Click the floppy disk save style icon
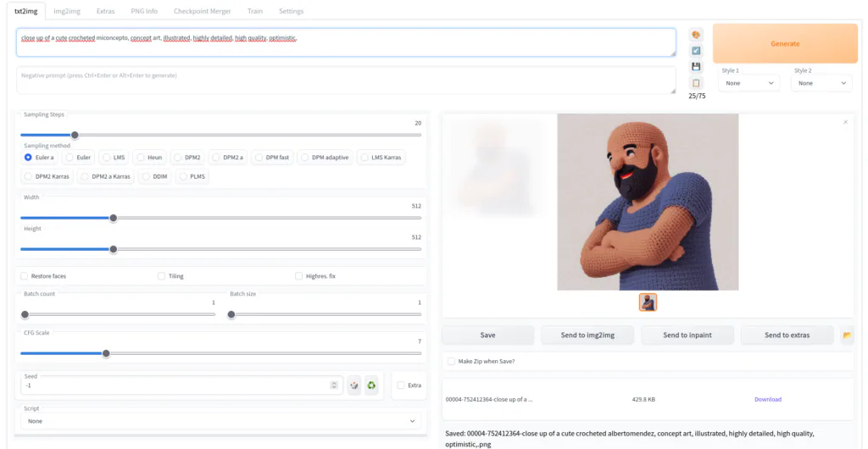Screen dimensions: 868x449 click(x=696, y=66)
